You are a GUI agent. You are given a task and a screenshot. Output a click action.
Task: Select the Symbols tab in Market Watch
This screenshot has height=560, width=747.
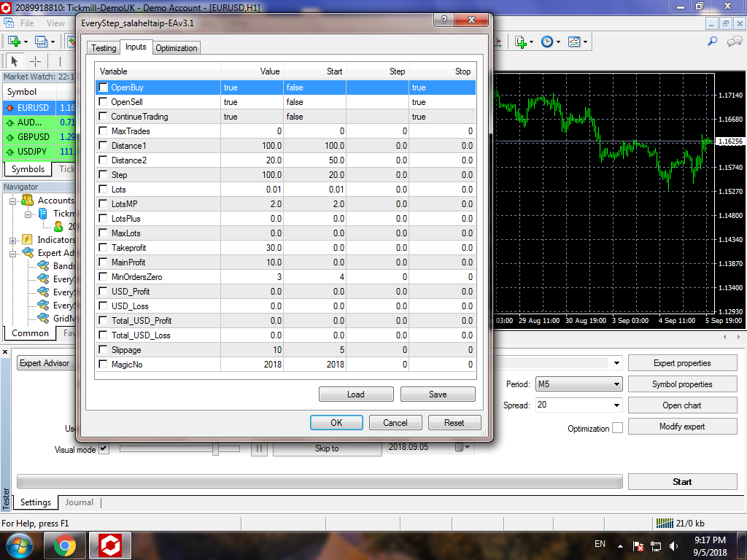(28, 169)
